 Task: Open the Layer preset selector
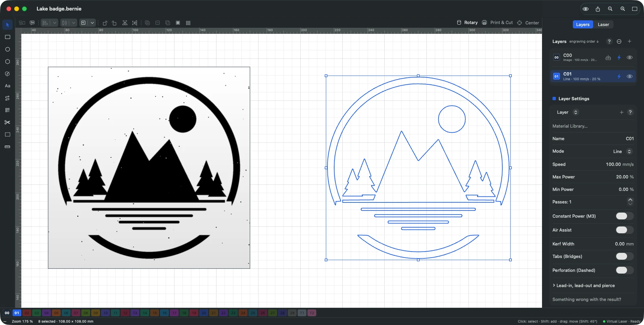click(576, 112)
